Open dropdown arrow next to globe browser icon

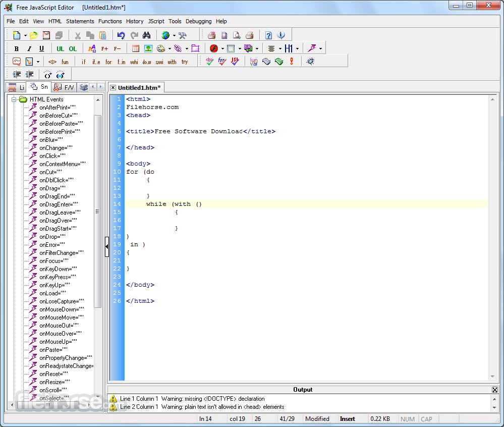pos(174,35)
